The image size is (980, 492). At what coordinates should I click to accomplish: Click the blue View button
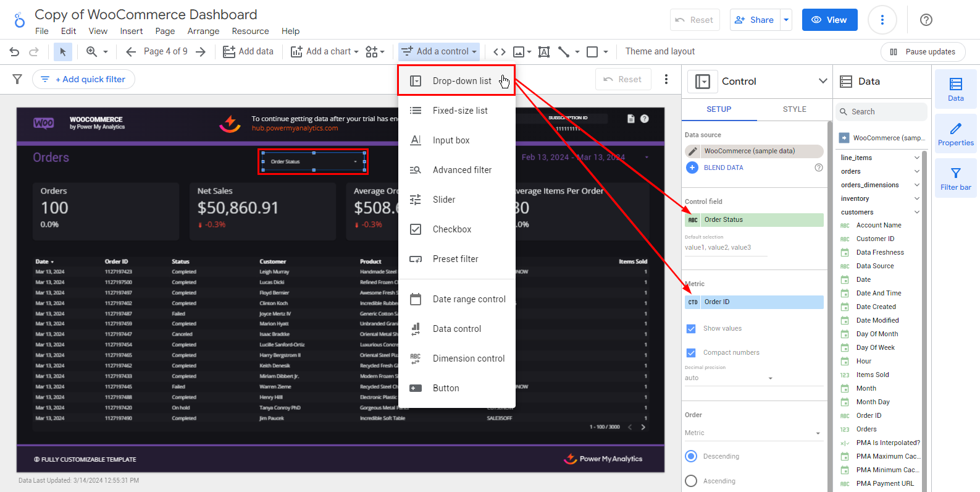[829, 20]
